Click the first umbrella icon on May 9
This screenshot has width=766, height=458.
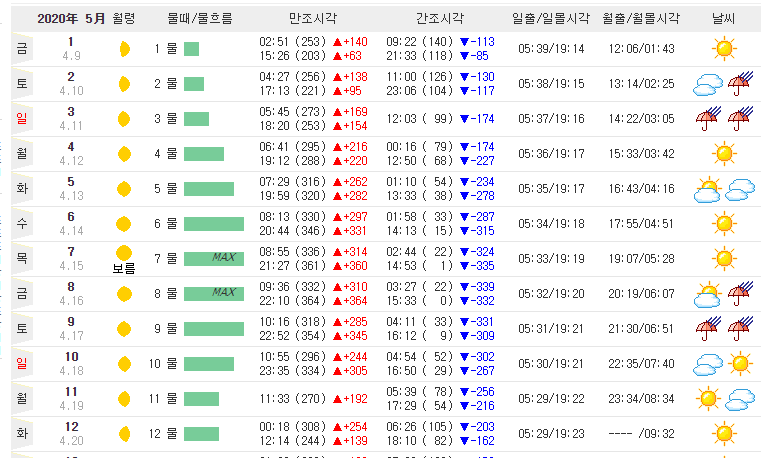coord(708,329)
